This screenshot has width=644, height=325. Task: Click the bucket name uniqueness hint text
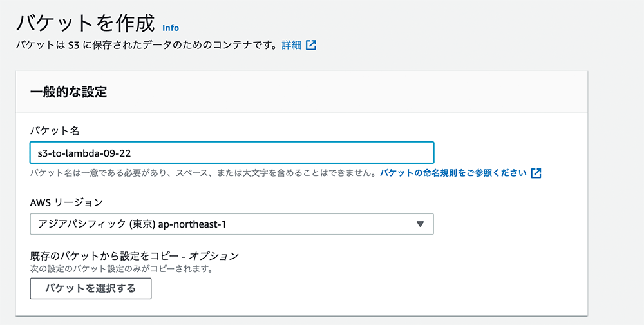[203, 173]
